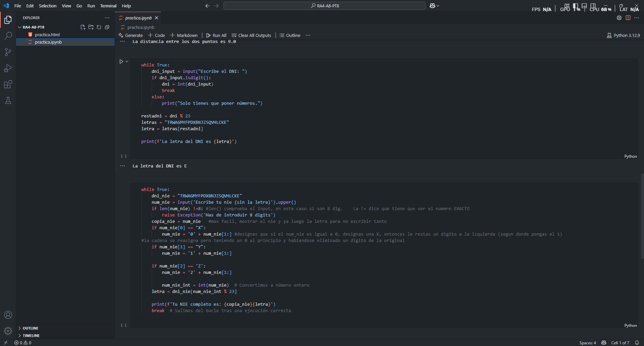Run All notebook cells
The image size is (644, 346).
click(x=216, y=35)
